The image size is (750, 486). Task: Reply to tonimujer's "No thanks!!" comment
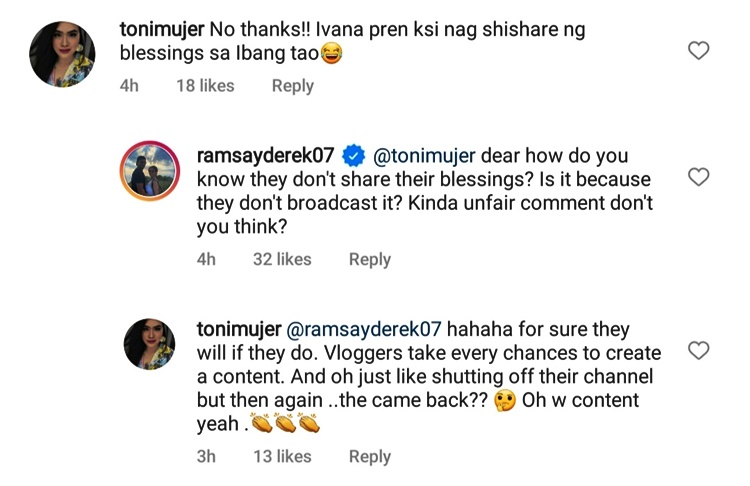(293, 86)
